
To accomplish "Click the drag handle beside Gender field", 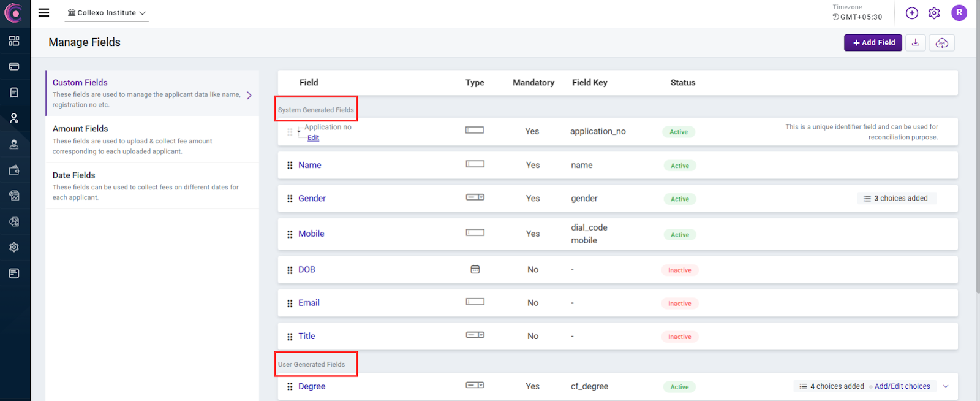I will 290,199.
